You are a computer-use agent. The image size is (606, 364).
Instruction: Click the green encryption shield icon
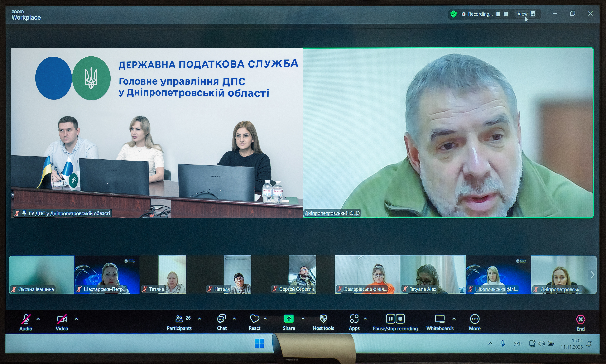(x=453, y=14)
